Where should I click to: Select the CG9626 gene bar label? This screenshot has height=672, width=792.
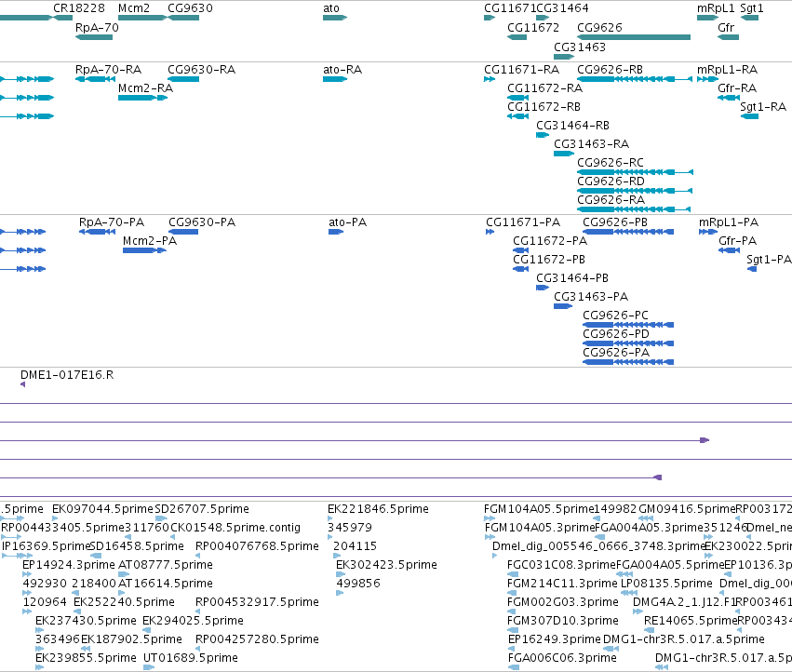point(599,28)
